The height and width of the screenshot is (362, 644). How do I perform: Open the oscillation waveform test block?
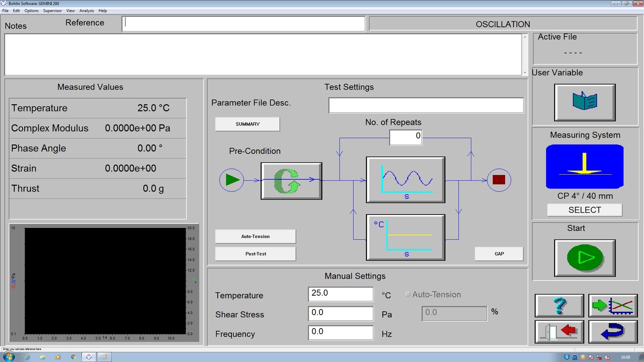tap(405, 180)
